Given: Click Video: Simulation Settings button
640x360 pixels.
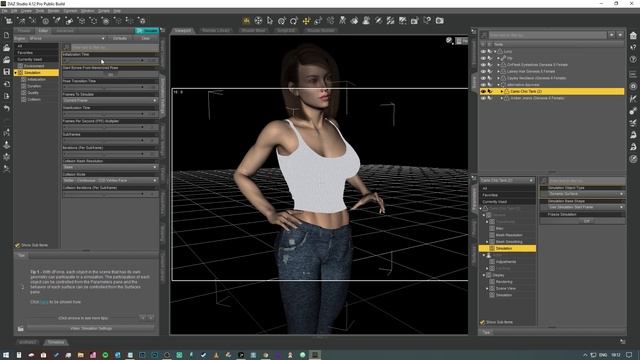Looking at the screenshot, I should [x=91, y=329].
